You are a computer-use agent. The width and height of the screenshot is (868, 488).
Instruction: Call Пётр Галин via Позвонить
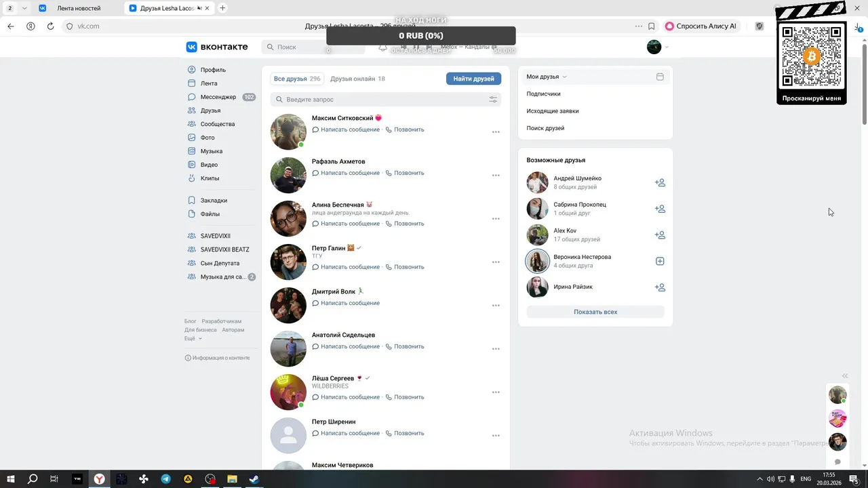click(x=405, y=267)
